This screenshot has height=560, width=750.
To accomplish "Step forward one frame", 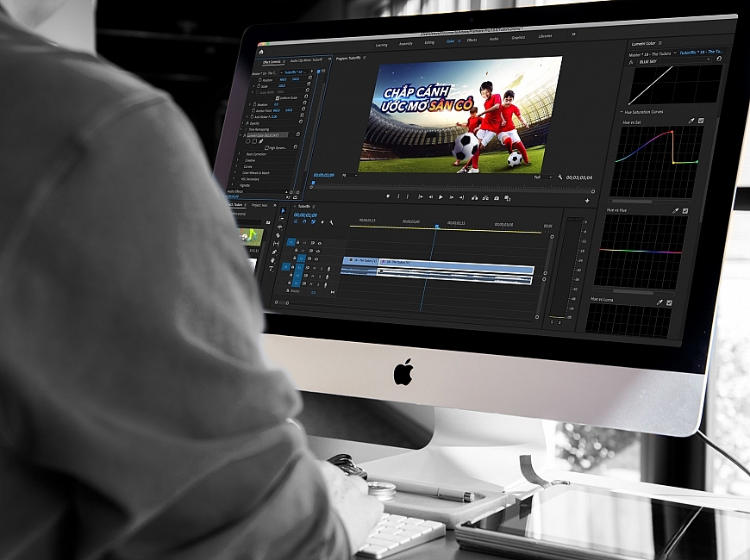I will [x=451, y=197].
